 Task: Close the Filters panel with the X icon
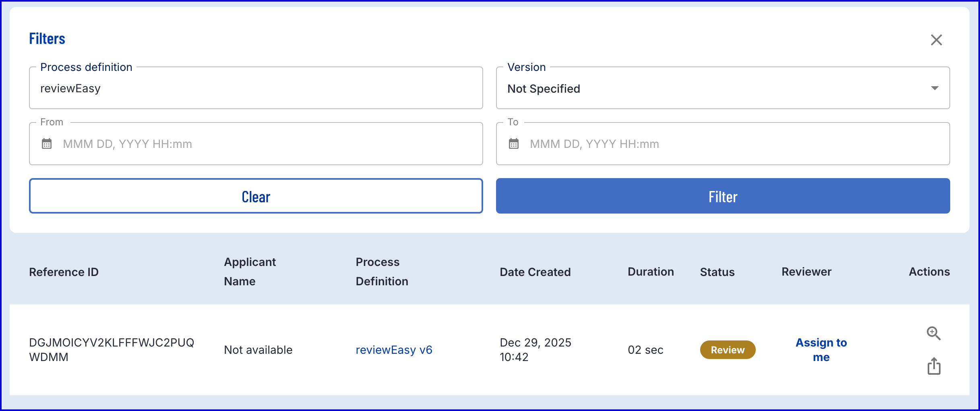coord(937,40)
